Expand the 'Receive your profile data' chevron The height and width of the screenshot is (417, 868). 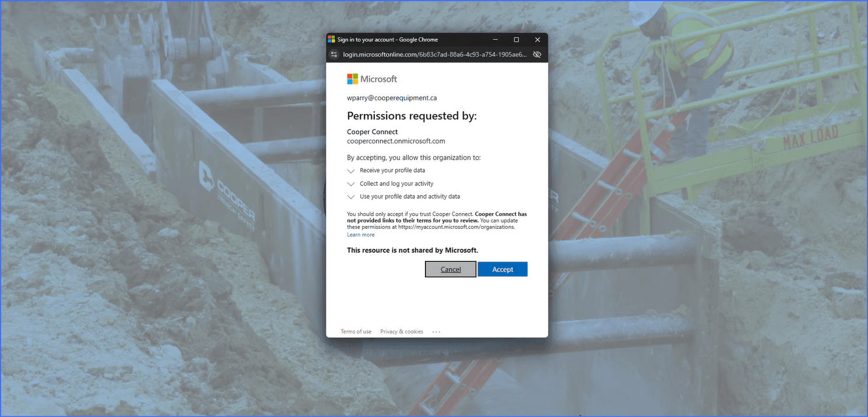point(351,171)
